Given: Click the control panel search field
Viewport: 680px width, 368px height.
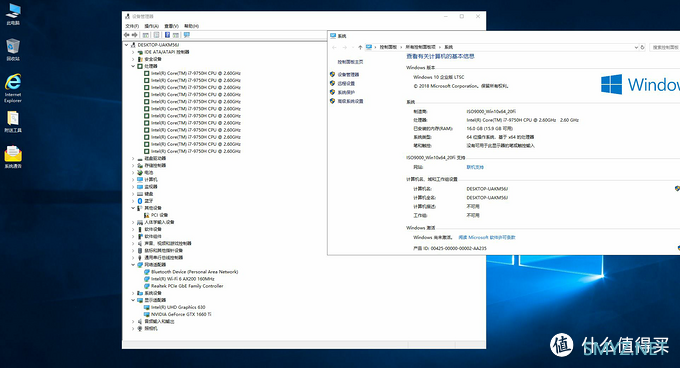Looking at the screenshot, I should 665,47.
